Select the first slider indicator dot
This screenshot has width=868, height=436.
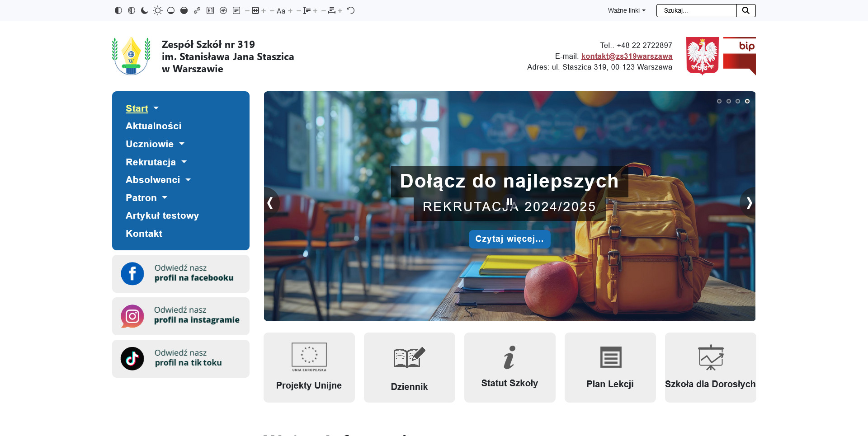(x=719, y=101)
